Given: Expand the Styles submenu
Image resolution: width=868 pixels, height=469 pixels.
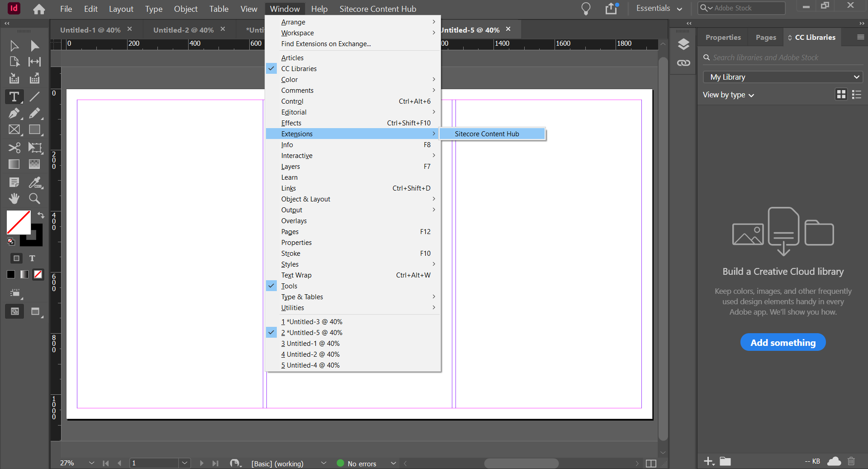Looking at the screenshot, I should [290, 264].
